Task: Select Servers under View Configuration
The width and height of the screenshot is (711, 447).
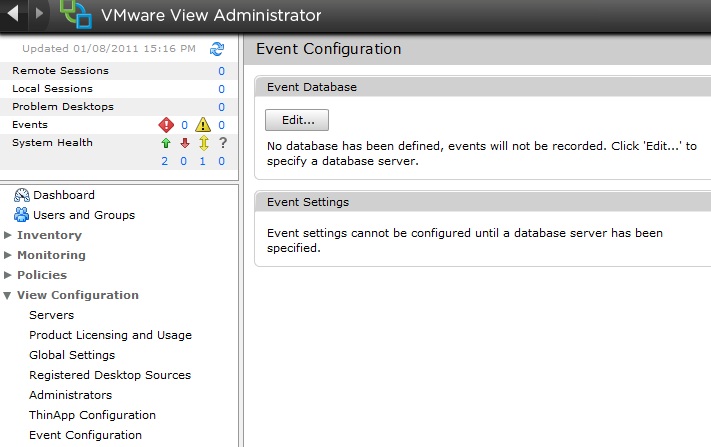Action: pyautogui.click(x=51, y=315)
